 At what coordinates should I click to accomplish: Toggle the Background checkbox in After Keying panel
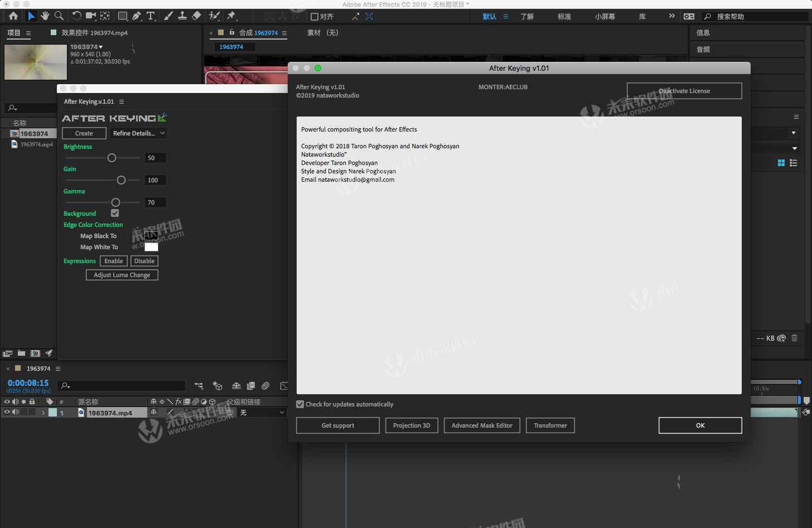point(115,213)
